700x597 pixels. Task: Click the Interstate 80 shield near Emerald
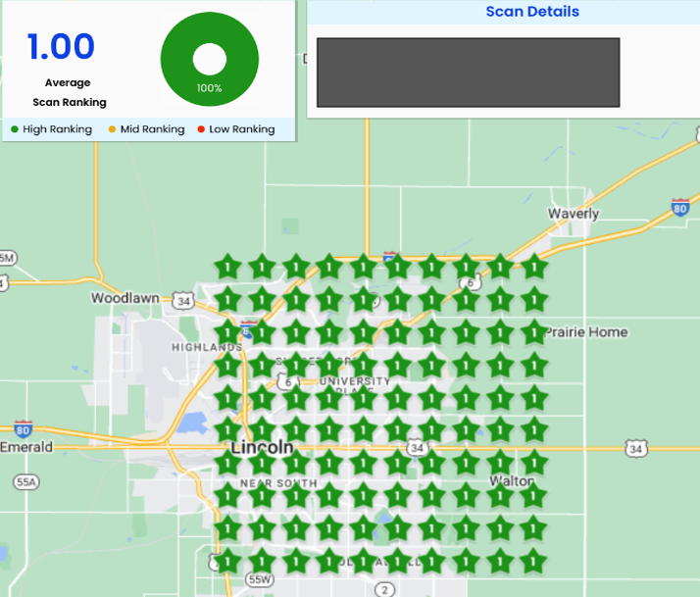24,428
